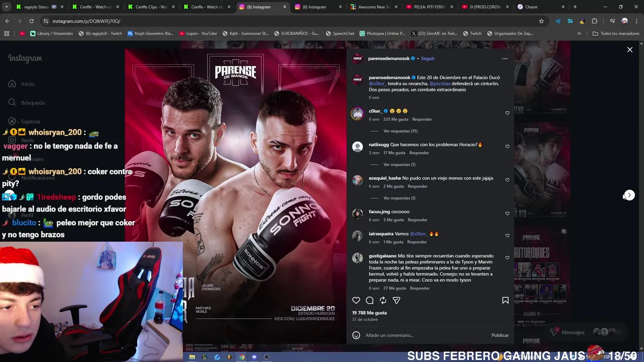Open c0ker_ profile avatar in comments

(357, 113)
